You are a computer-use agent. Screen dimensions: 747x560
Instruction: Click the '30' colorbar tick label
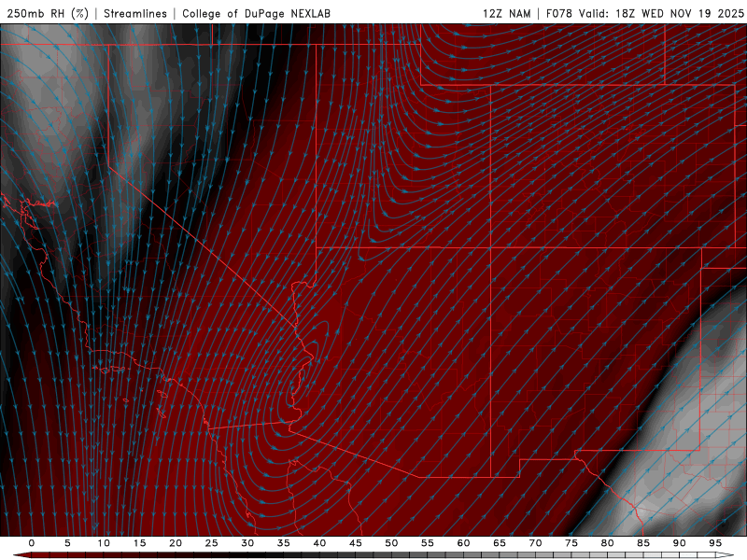point(247,543)
